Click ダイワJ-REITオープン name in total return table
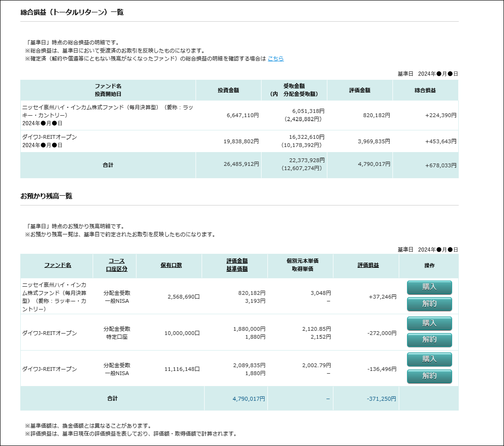504x446 pixels. click(49, 137)
